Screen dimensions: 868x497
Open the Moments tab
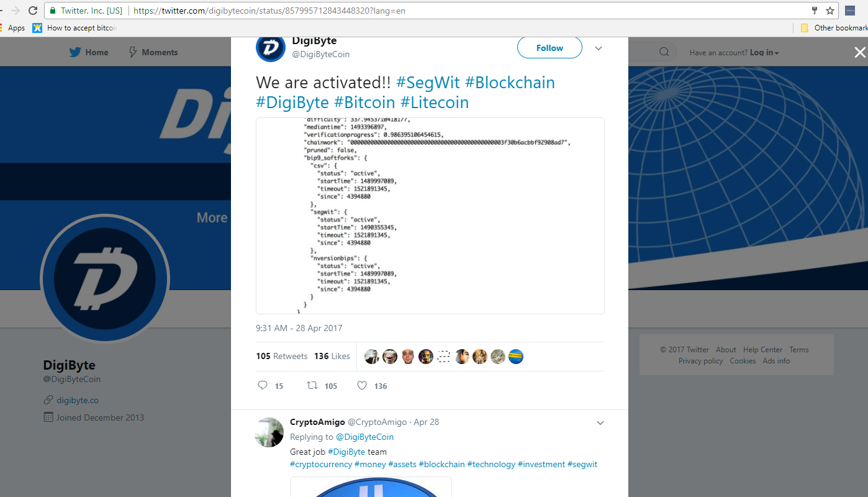pyautogui.click(x=153, y=52)
